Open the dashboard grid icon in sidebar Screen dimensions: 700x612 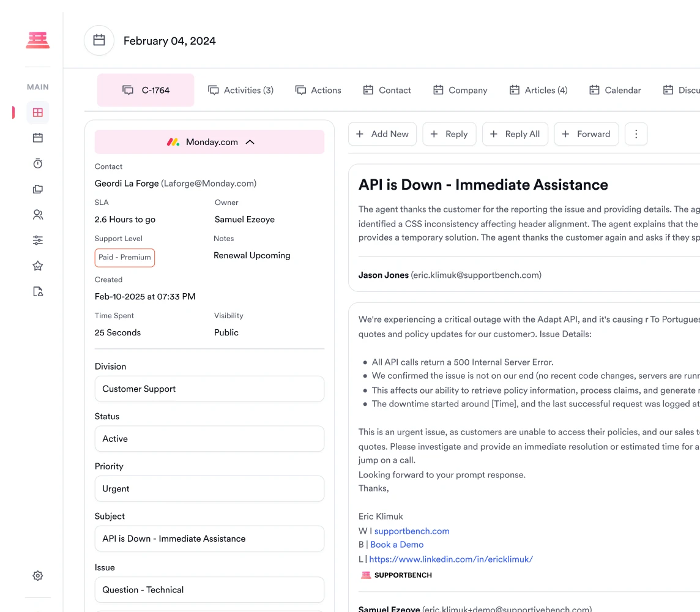click(38, 113)
